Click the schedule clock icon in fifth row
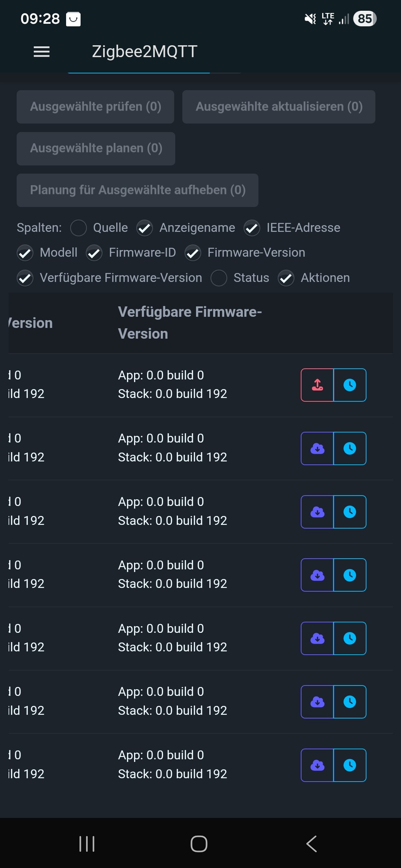The width and height of the screenshot is (401, 868). tap(350, 638)
